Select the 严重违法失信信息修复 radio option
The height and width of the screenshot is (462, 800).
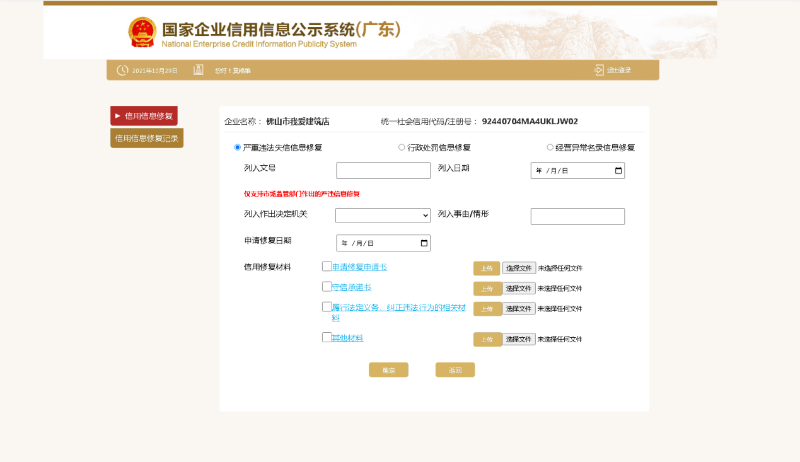tap(237, 147)
